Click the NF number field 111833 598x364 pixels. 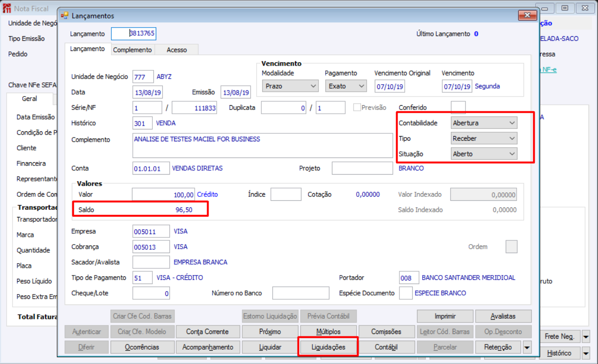tap(194, 108)
